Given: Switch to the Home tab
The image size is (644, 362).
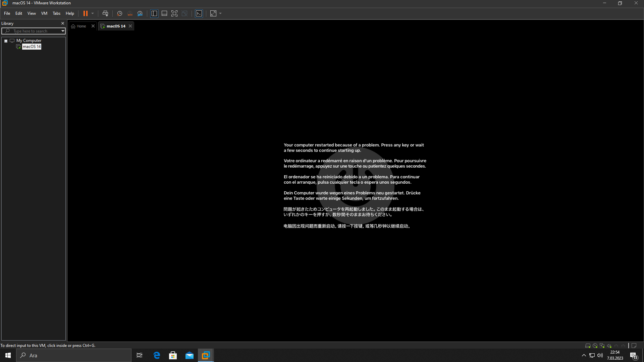Looking at the screenshot, I should (81, 26).
